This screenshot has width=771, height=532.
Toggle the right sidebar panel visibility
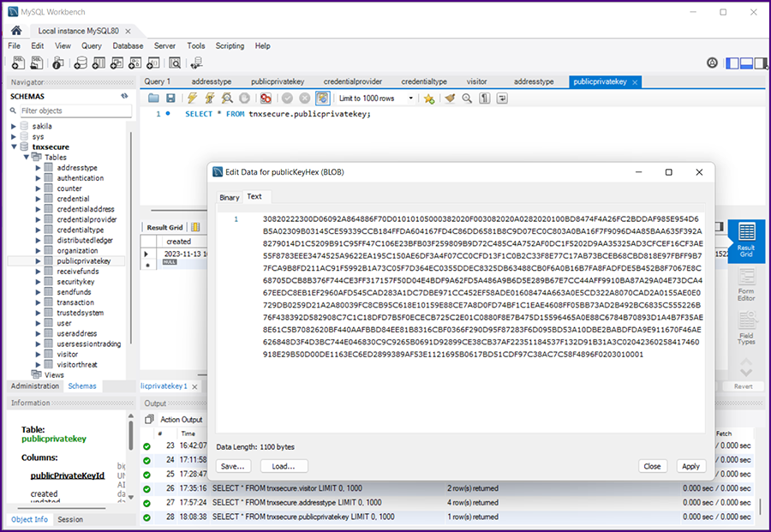(x=761, y=63)
